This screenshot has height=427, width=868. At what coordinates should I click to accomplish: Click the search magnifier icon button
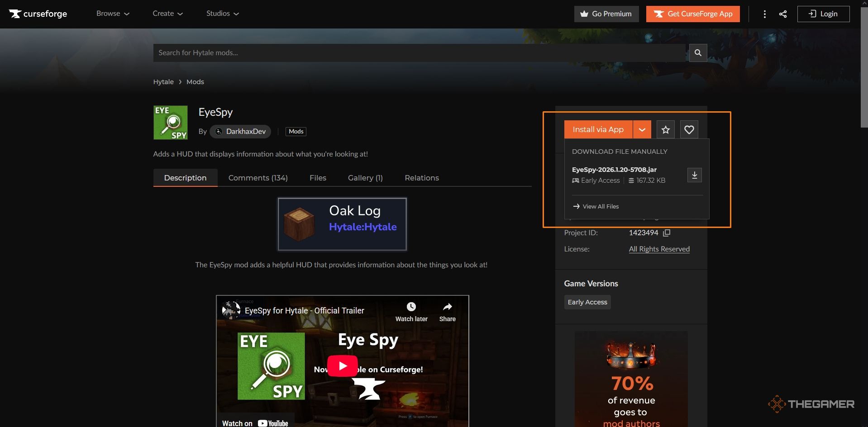[698, 53]
